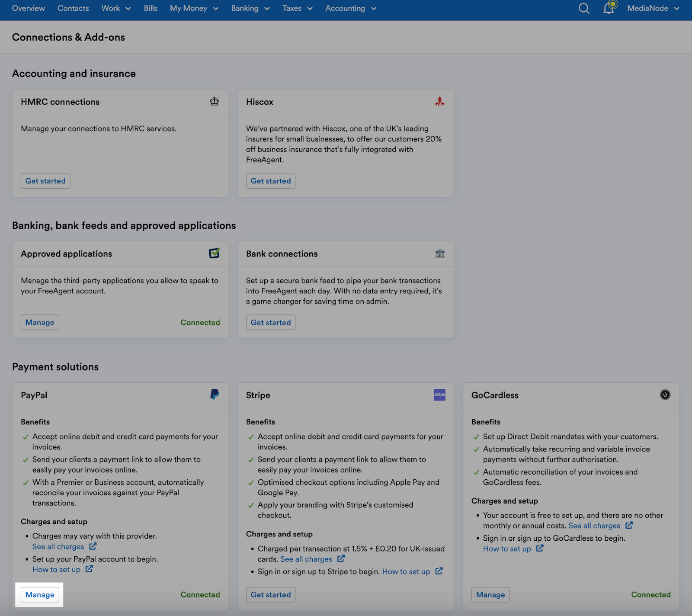
Task: Click the GoCardless logo icon
Action: pyautogui.click(x=665, y=395)
